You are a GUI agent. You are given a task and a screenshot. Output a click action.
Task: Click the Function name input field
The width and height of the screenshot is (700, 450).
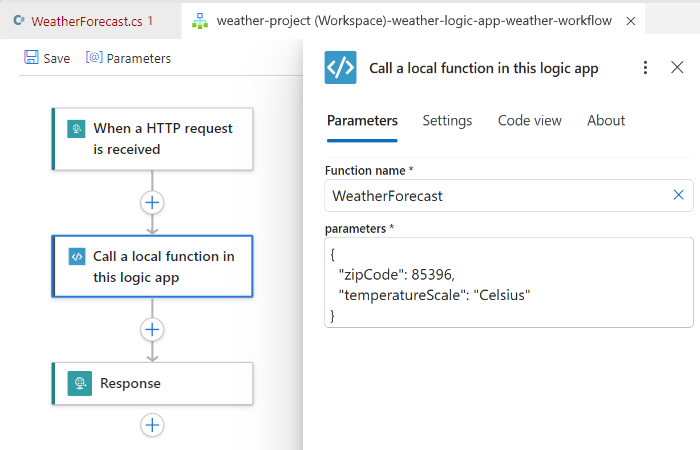(495, 196)
